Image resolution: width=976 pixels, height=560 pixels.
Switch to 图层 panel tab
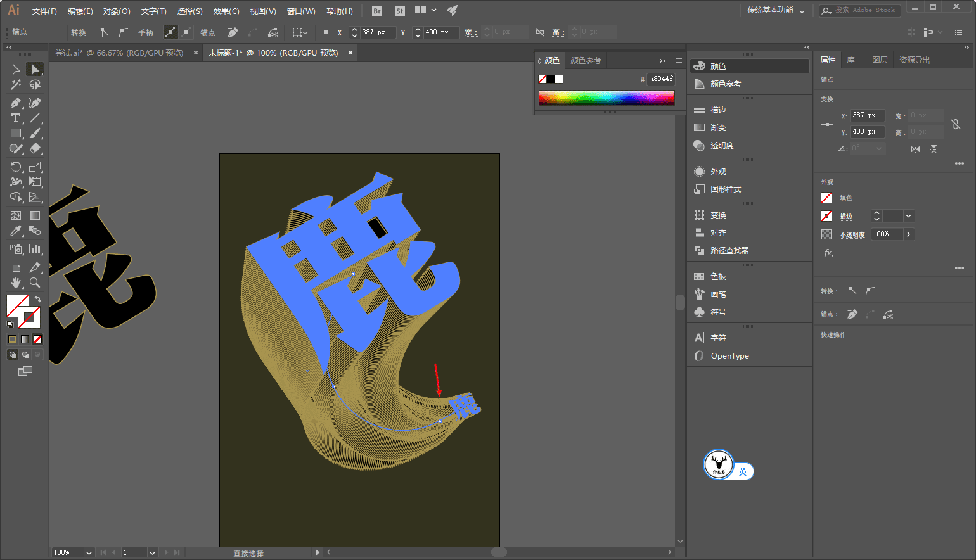click(x=880, y=60)
